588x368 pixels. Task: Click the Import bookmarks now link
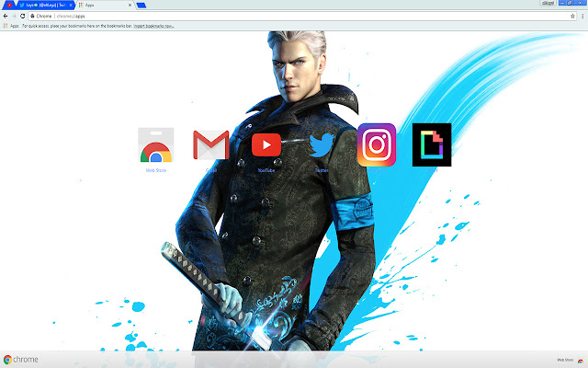pyautogui.click(x=153, y=26)
